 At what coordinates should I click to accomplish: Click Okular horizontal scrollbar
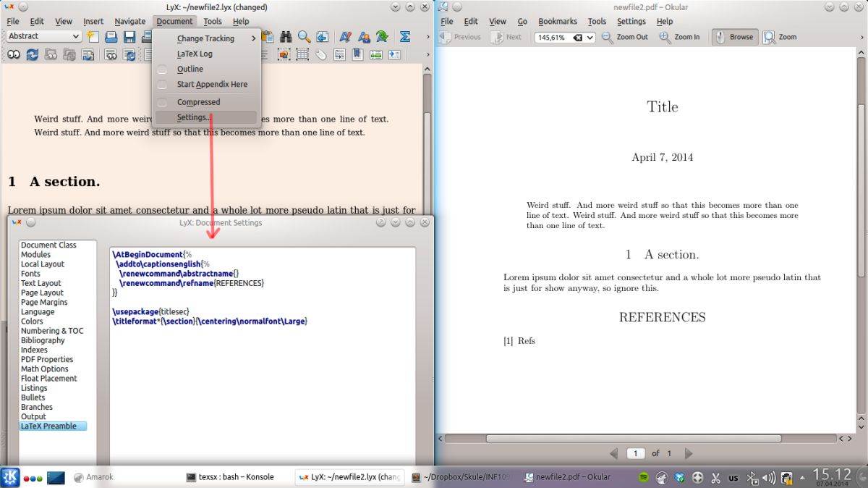634,438
